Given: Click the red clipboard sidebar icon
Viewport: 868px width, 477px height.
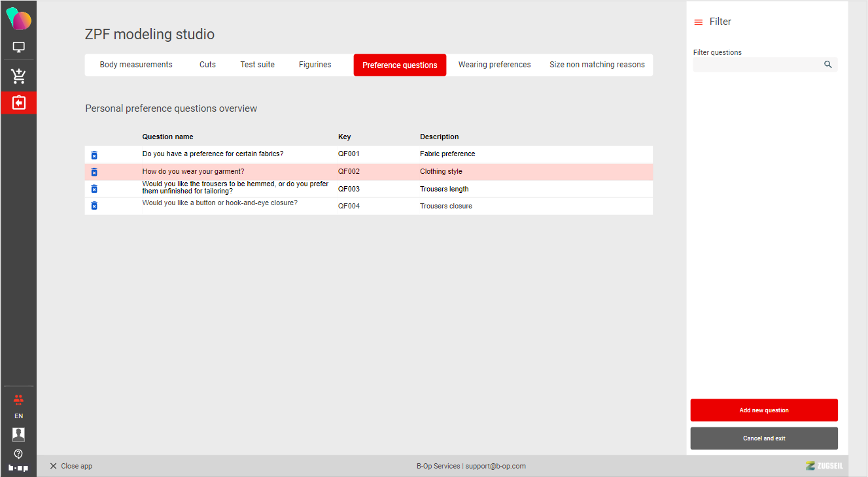Looking at the screenshot, I should pyautogui.click(x=18, y=103).
